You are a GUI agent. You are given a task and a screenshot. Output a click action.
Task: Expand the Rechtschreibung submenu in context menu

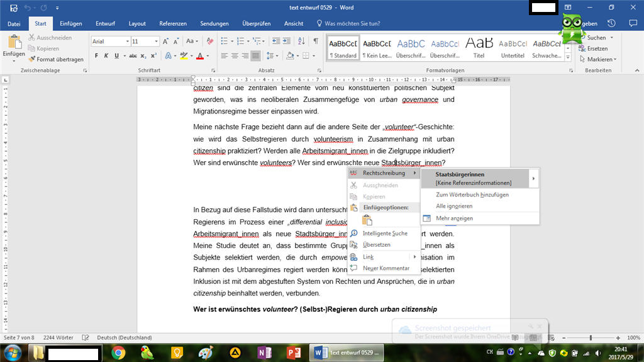pos(384,173)
